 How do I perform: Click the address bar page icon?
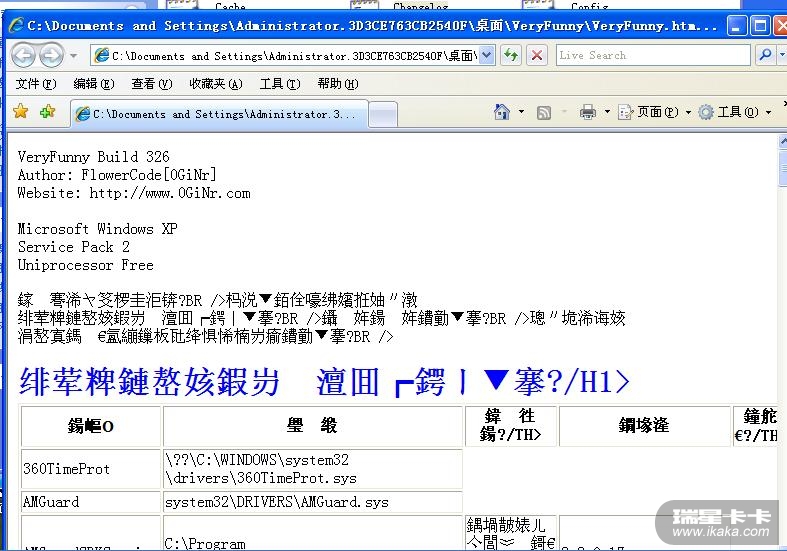point(102,55)
